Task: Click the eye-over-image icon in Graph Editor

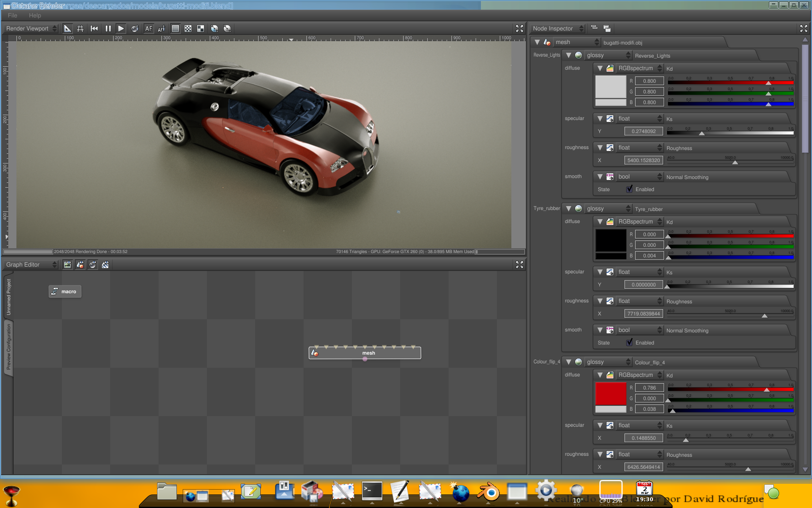Action: pos(67,265)
